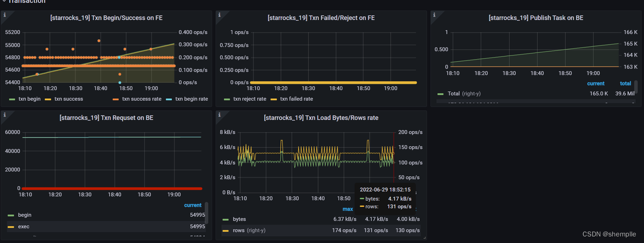Toggle the bytes legend series
Screen dimensions: 644x243
tap(240, 219)
